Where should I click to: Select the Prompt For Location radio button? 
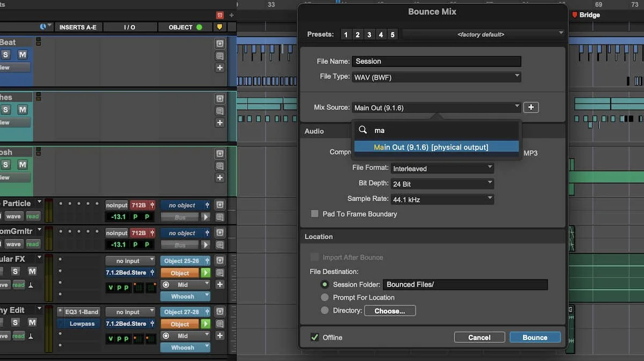[x=325, y=297]
